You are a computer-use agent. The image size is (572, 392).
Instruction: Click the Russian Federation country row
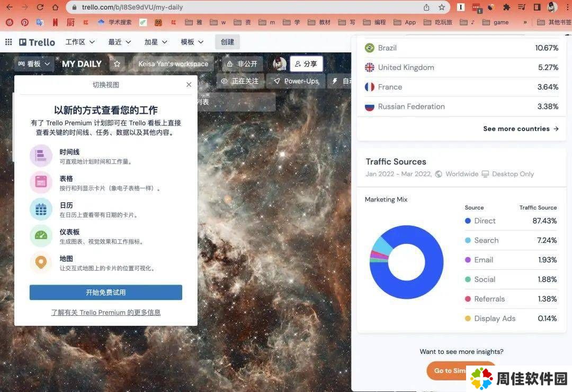pos(461,107)
